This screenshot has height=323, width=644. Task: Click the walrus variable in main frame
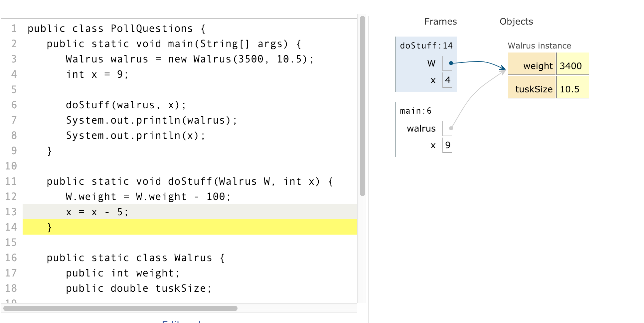[x=421, y=129]
